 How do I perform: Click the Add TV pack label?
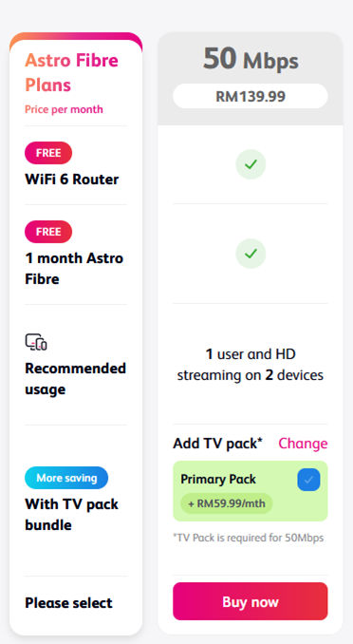click(217, 444)
